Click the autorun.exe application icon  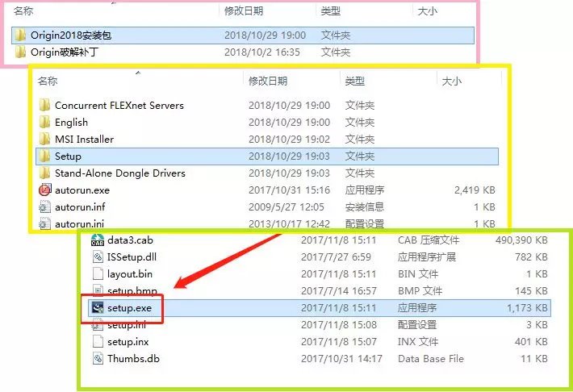pyautogui.click(x=44, y=190)
